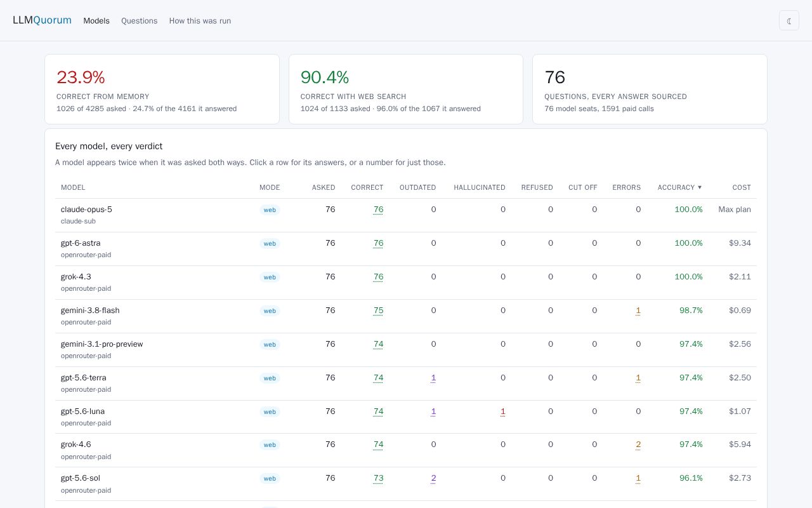Click the 90.4% correct with web search card

[406, 89]
